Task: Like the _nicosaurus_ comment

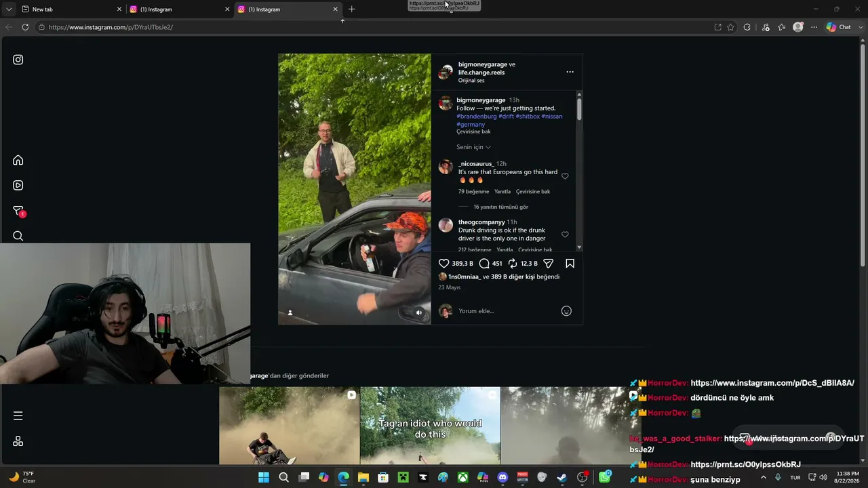Action: pos(565,176)
